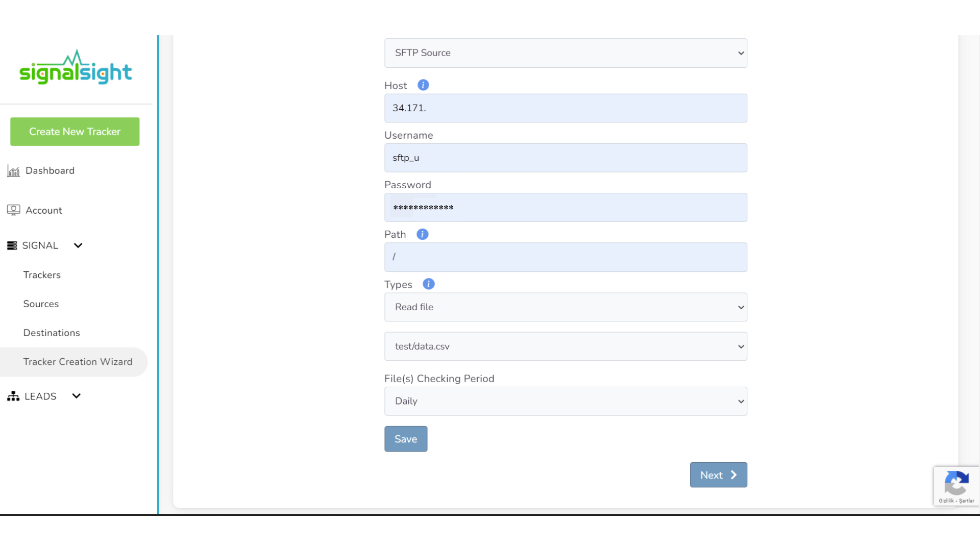The image size is (980, 551).
Task: Open the Daily checking period dropdown
Action: point(566,401)
